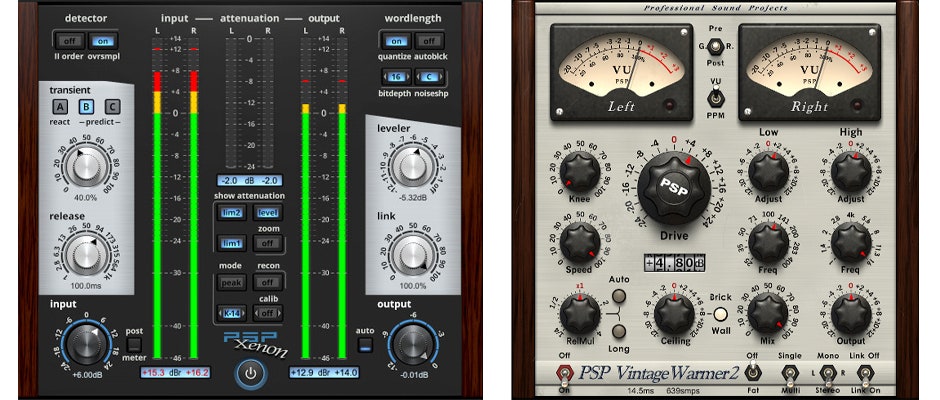The width and height of the screenshot is (940, 400).
Task: Click the Speed knob
Action: [579, 241]
